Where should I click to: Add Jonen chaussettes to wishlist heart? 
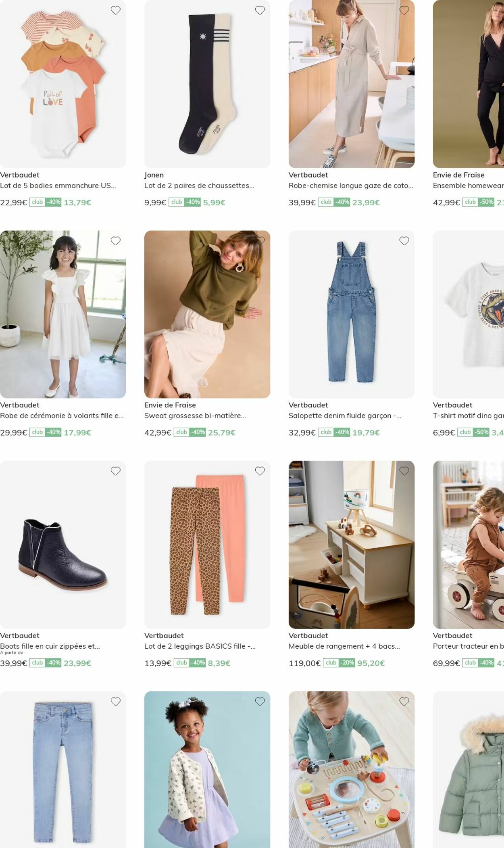click(260, 10)
